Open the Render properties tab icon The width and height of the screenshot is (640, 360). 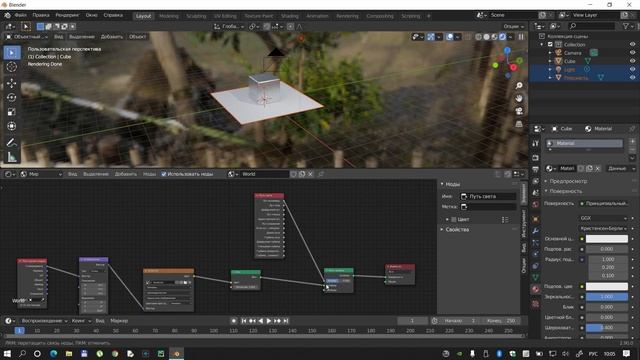pyautogui.click(x=536, y=158)
